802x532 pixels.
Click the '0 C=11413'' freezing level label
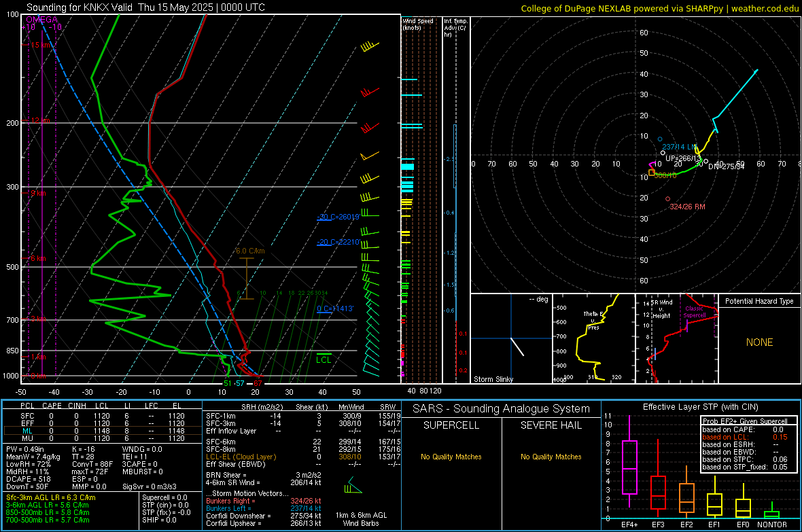tap(335, 308)
